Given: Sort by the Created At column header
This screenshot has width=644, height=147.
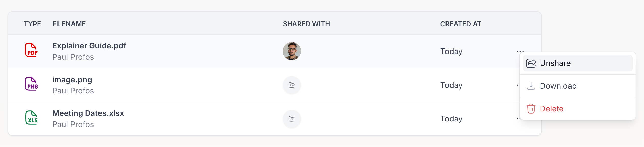Looking at the screenshot, I should tap(461, 24).
